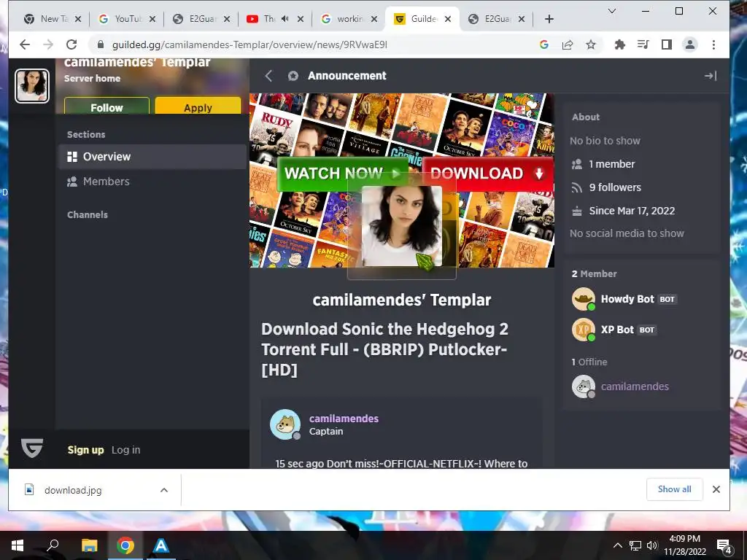Click the Follow button
The height and width of the screenshot is (560, 747).
pyautogui.click(x=107, y=106)
